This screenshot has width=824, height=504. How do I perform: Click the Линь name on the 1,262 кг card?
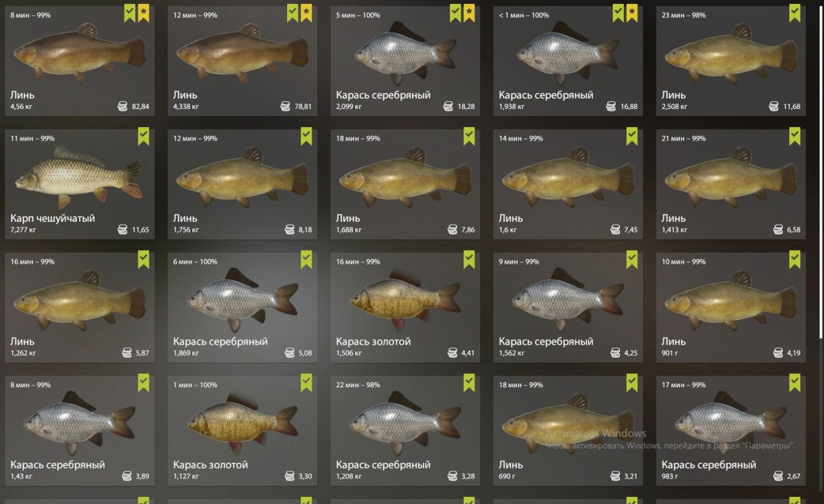tap(22, 341)
